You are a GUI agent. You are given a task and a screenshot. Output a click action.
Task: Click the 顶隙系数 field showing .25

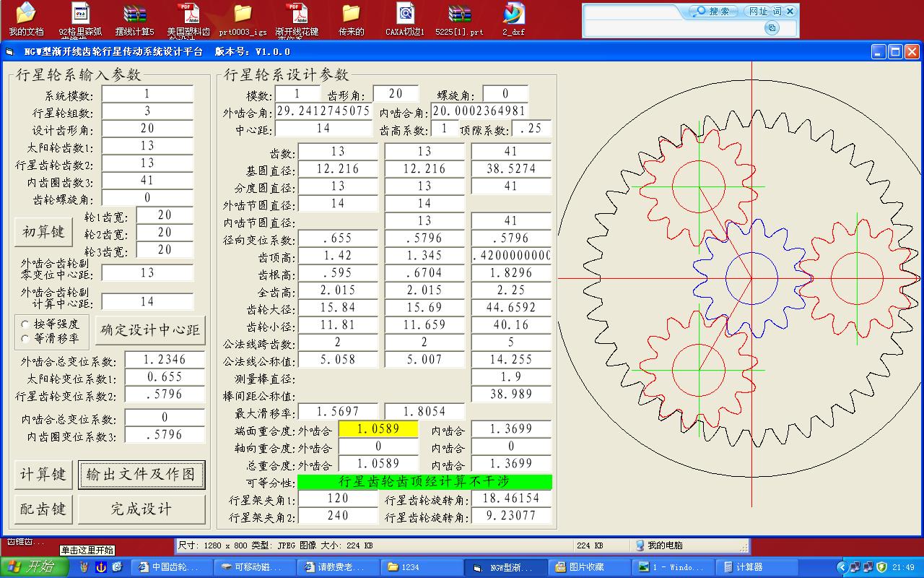tap(531, 129)
